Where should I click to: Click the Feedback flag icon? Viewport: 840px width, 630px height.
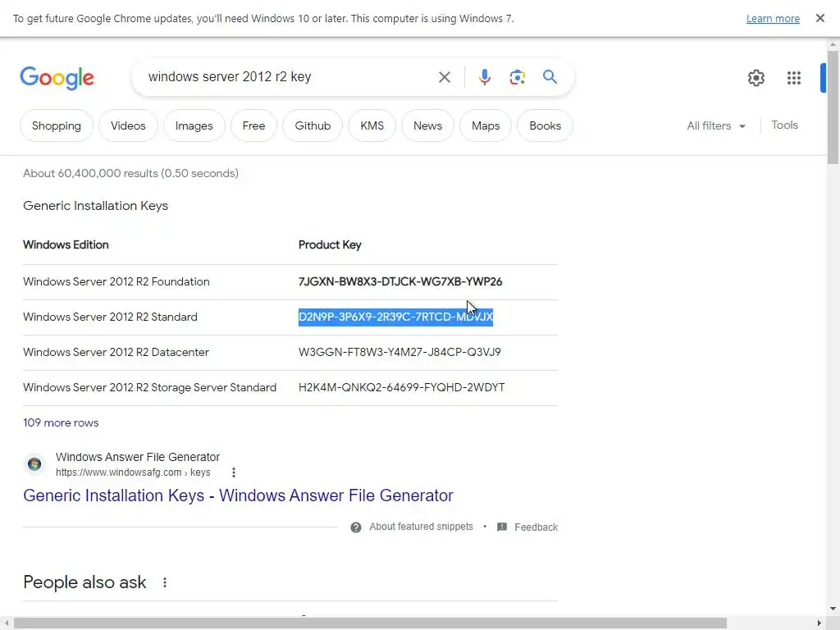click(502, 527)
